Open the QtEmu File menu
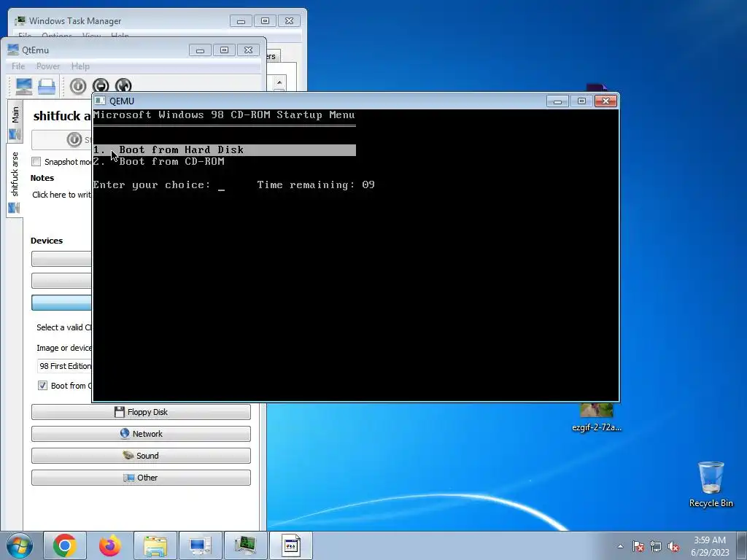Screen dimensions: 747x560 pos(18,66)
